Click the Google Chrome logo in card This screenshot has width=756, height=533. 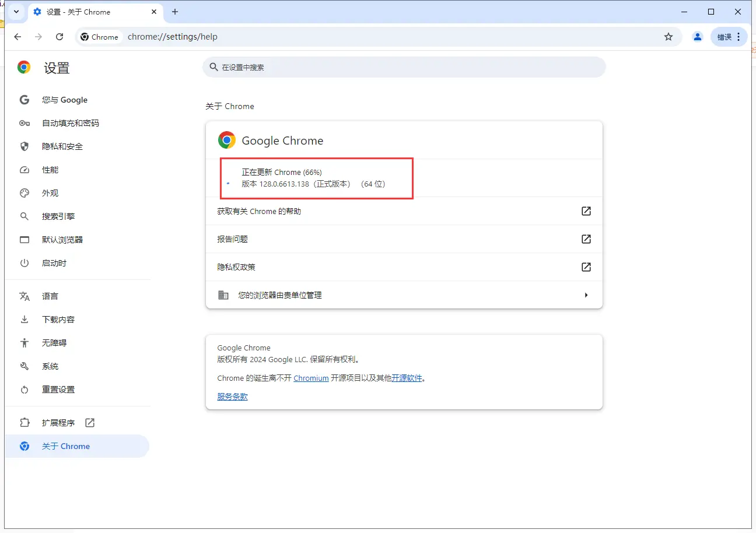[x=227, y=141]
